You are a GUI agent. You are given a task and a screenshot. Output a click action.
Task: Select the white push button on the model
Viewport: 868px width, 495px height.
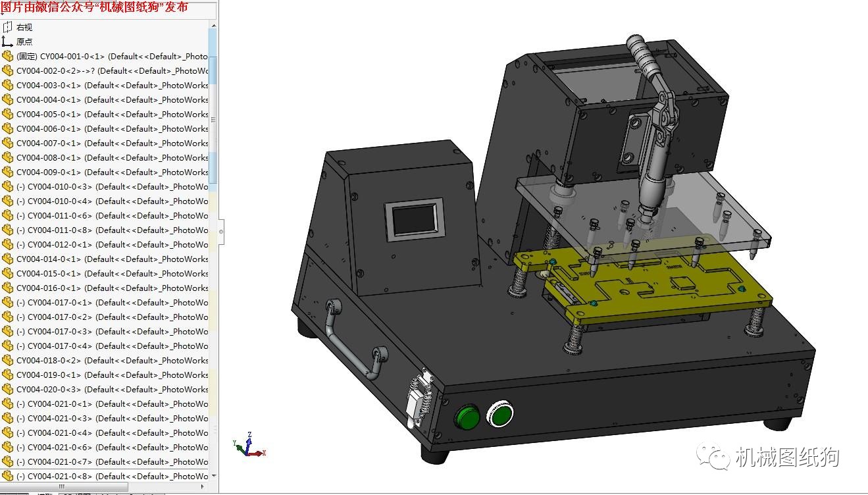click(500, 414)
